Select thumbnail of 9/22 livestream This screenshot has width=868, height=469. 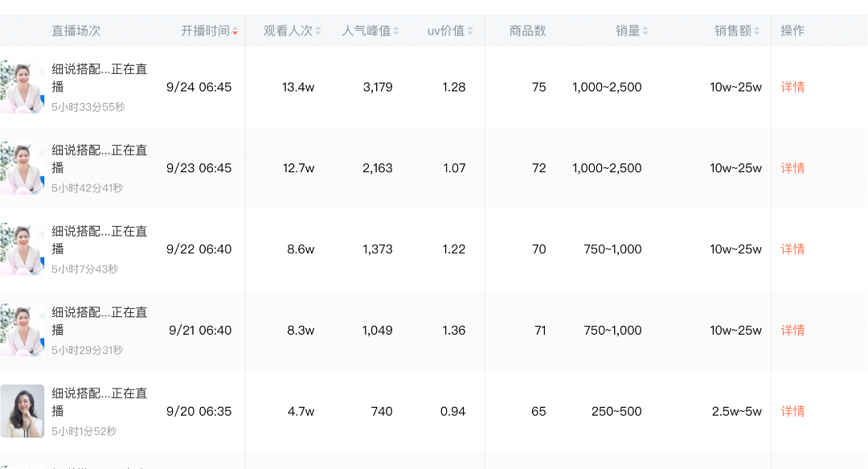(x=23, y=249)
